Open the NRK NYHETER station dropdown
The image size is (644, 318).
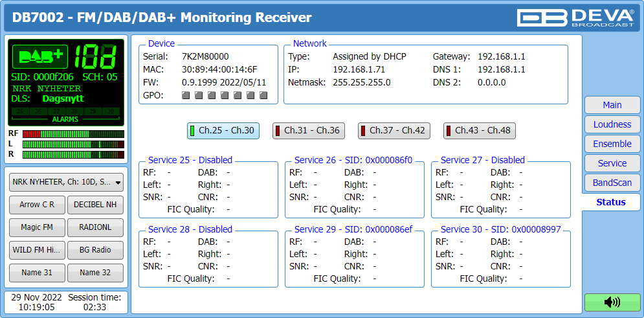[66, 183]
